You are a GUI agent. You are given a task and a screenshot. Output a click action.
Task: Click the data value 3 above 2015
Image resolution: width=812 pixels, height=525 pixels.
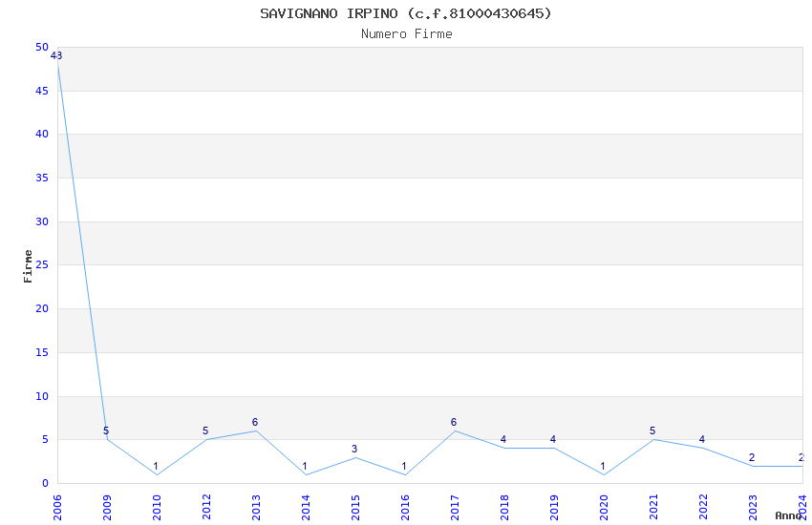pos(354,449)
